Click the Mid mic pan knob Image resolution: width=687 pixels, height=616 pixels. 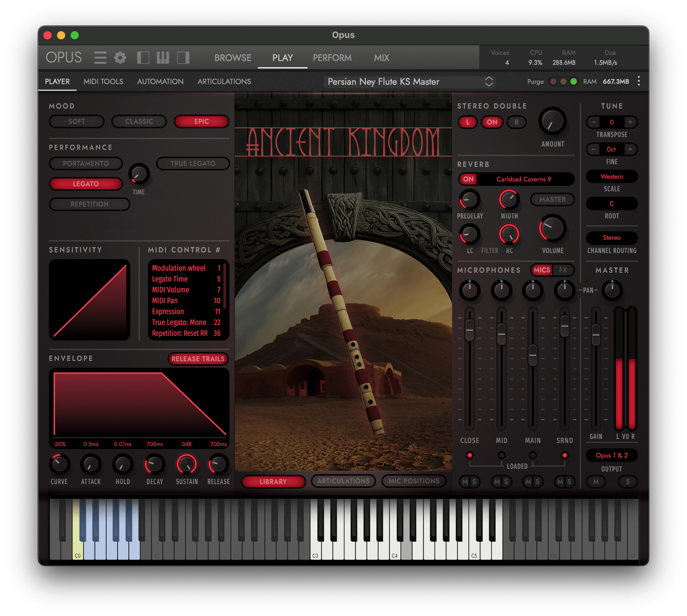[501, 290]
